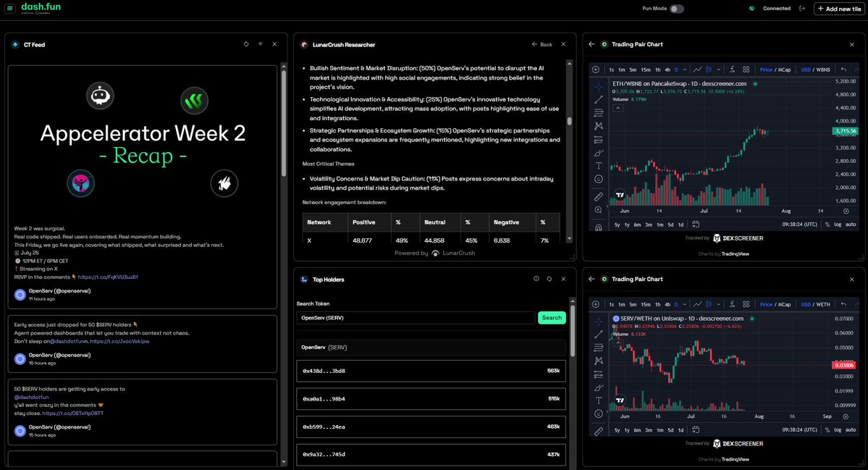Open the t.co/JxocVekipw link
Viewport: 868px width, 470px height.
coord(119,341)
